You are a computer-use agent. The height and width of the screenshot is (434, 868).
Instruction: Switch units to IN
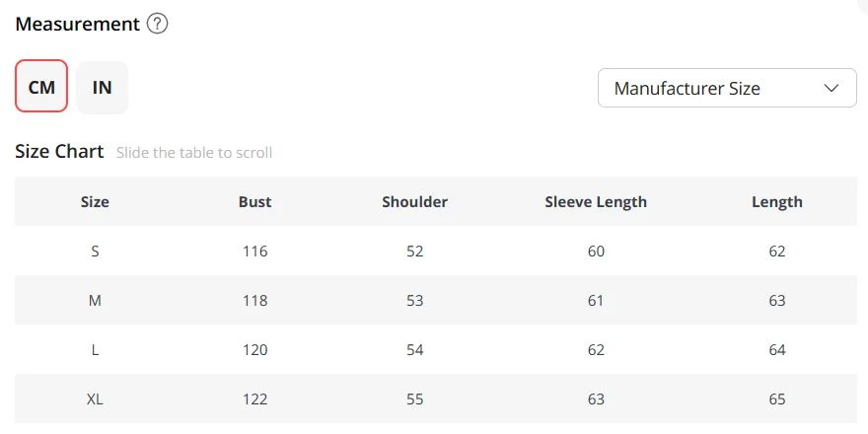click(x=102, y=88)
